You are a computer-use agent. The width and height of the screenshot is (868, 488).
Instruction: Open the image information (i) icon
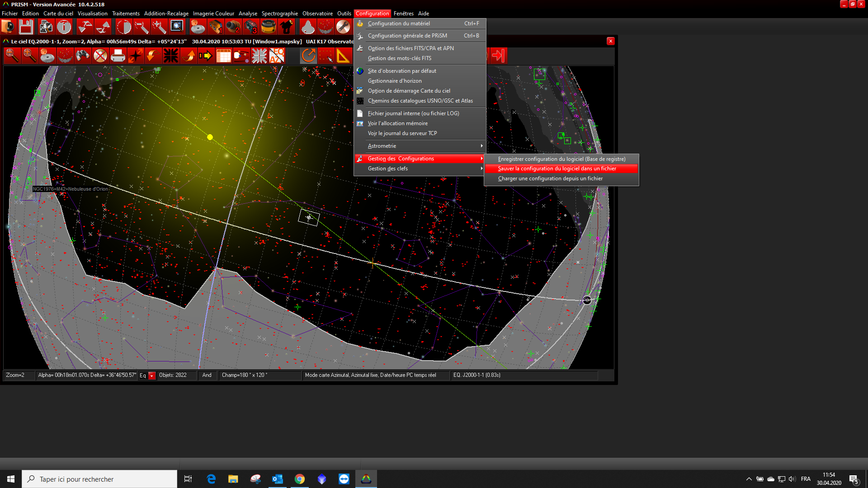pos(64,27)
